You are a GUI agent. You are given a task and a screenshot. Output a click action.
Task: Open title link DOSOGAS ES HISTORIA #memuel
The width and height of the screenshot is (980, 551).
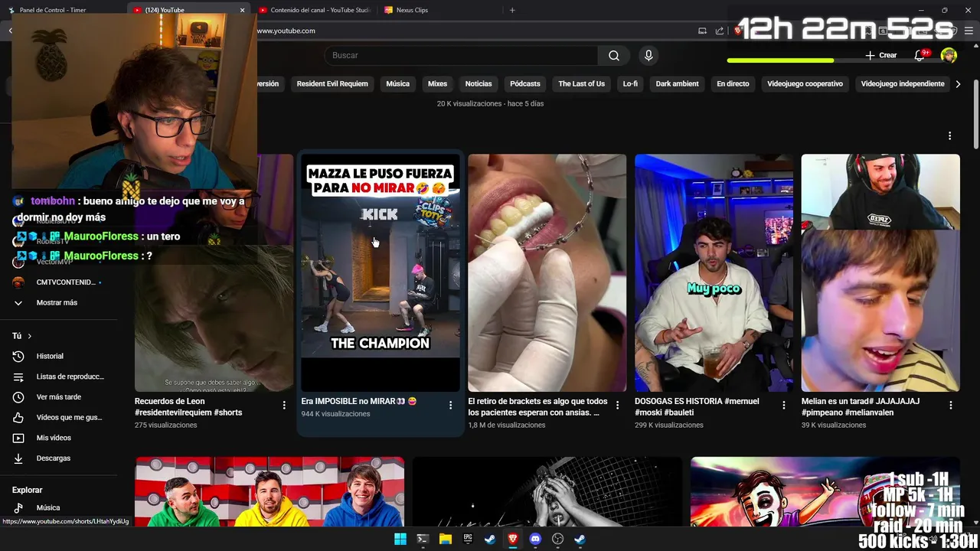[x=697, y=406]
